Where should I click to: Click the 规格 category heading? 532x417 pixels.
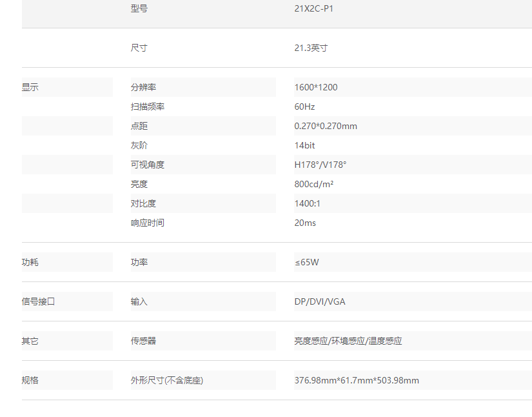click(30, 380)
